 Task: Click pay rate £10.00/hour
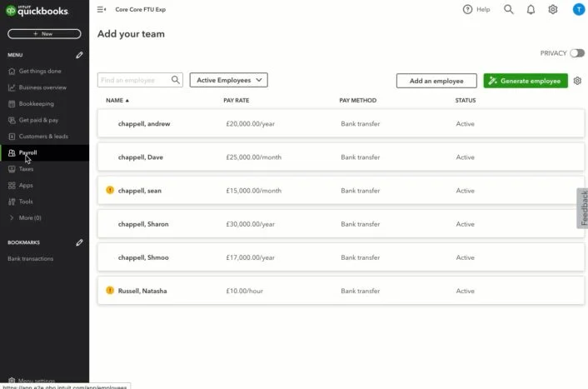[245, 291]
